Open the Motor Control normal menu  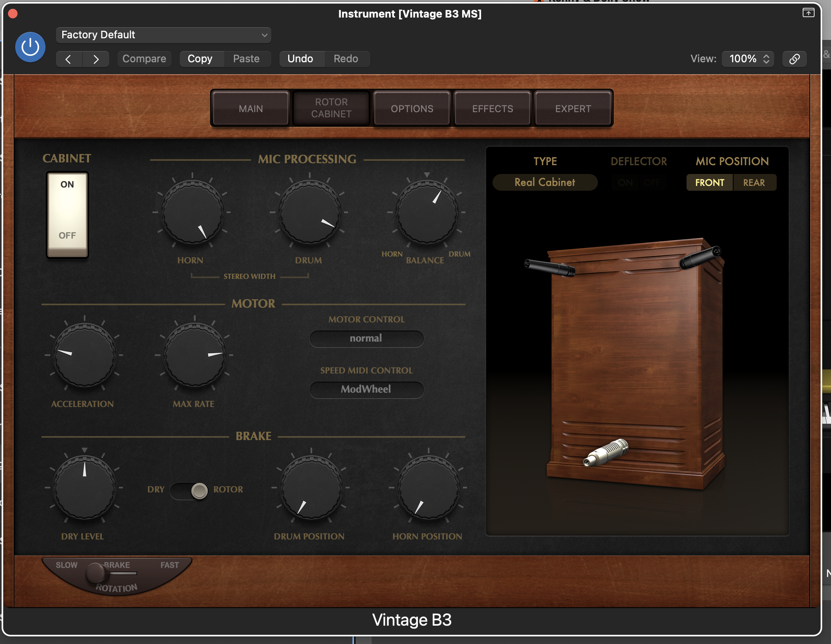click(366, 339)
